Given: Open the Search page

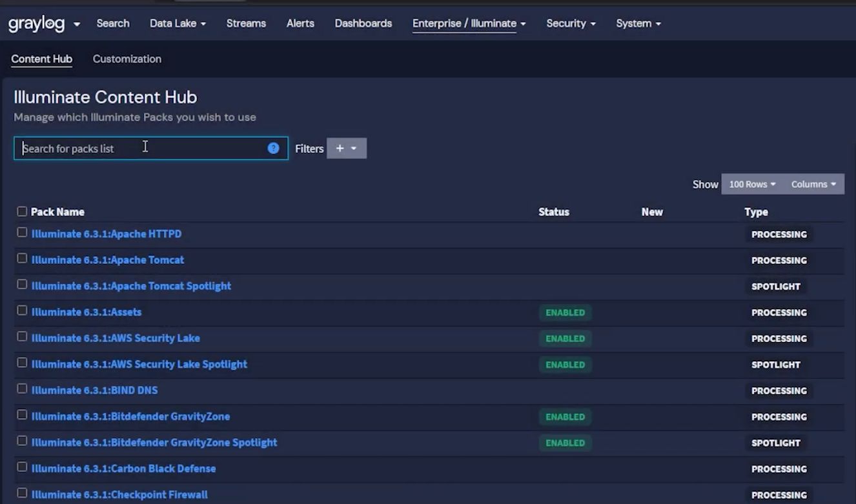Looking at the screenshot, I should coord(113,23).
